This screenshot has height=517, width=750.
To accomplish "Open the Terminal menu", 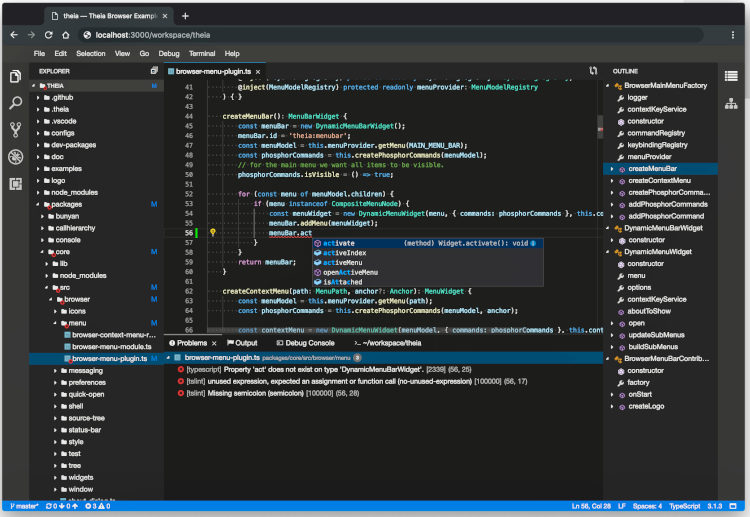I will [201, 53].
